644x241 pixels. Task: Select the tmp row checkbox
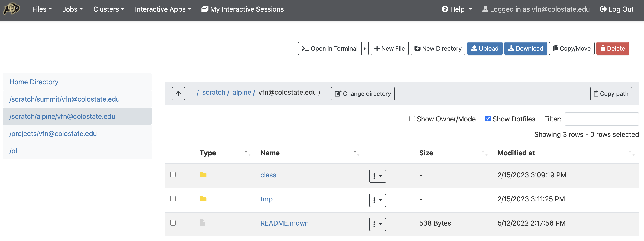(x=173, y=199)
